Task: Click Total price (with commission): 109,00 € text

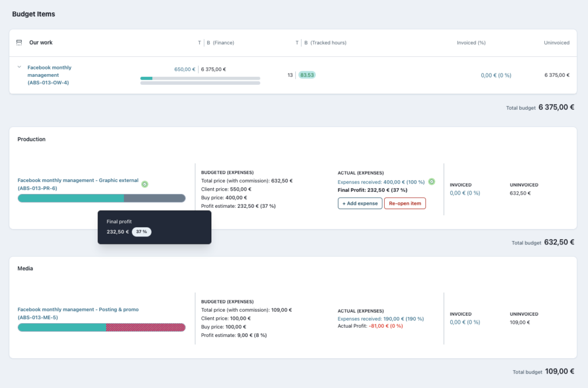Action: (246, 310)
